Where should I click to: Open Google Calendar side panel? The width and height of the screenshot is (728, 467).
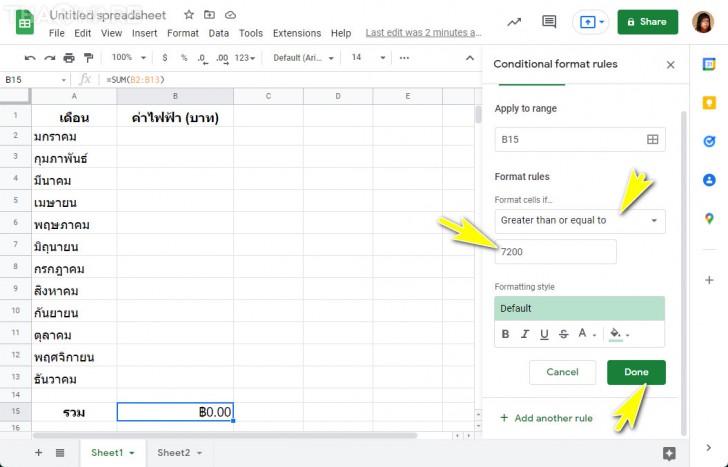coord(709,65)
